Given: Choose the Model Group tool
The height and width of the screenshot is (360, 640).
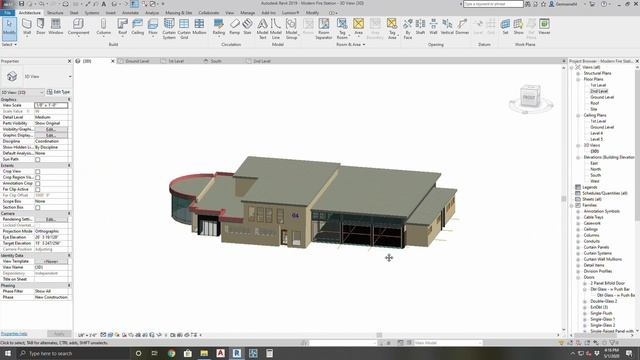Looking at the screenshot, I should (x=291, y=29).
